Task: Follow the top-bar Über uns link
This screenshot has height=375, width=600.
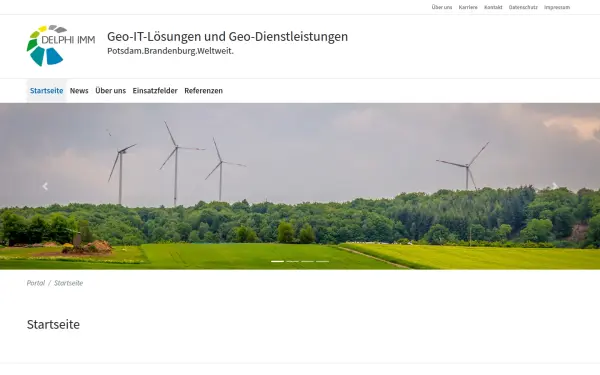Action: click(442, 7)
